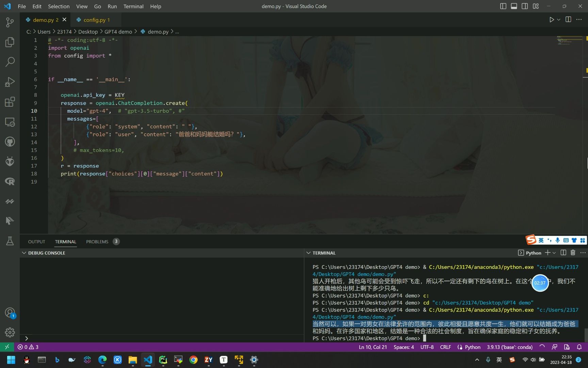Open the Extensions view
The width and height of the screenshot is (588, 368).
click(x=10, y=102)
